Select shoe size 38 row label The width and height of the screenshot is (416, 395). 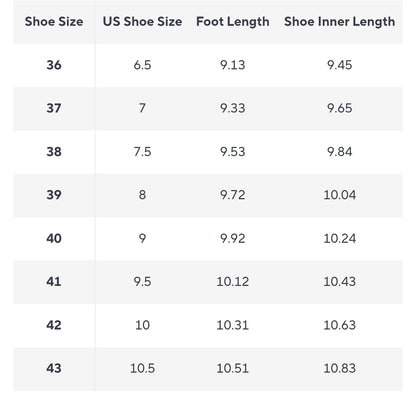tap(54, 152)
